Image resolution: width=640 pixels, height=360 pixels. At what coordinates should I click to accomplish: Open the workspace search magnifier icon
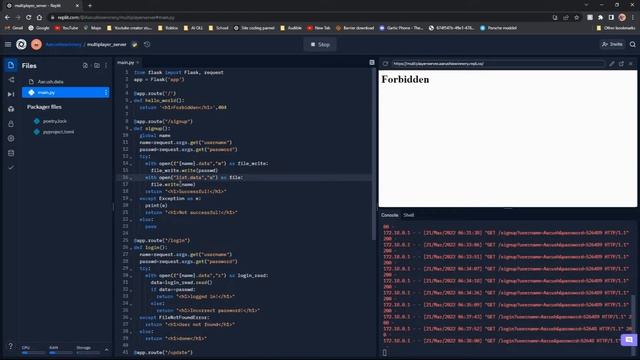click(633, 44)
